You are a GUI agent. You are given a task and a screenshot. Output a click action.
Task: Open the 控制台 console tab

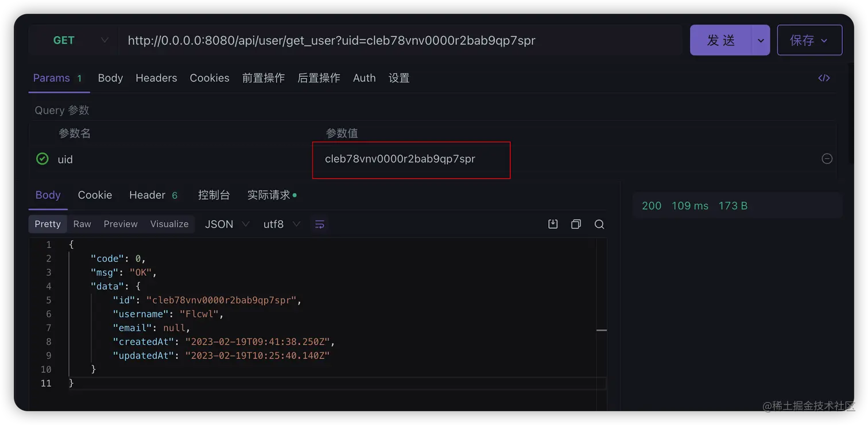pyautogui.click(x=214, y=195)
